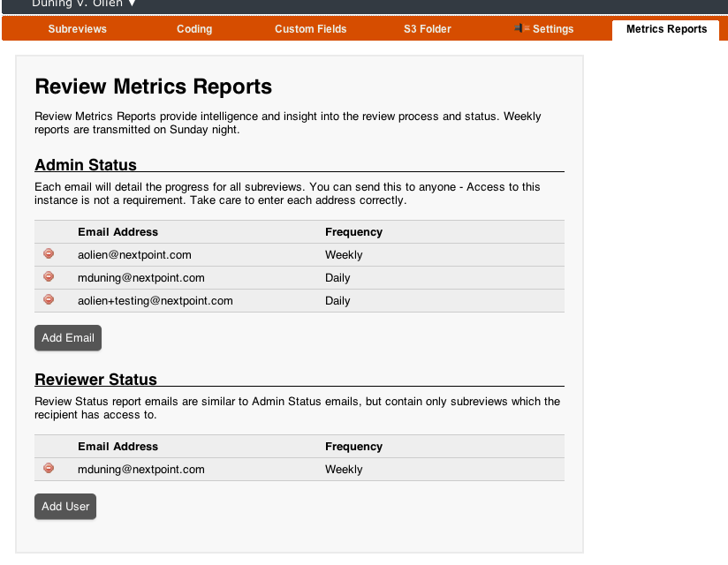Image resolution: width=728 pixels, height=565 pixels.
Task: Click the Admin Status section heading
Action: click(x=86, y=165)
